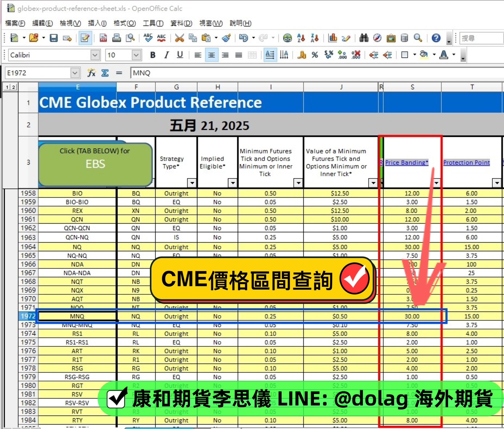Click the background color paint bucket
Viewport: 504px width, 429px height.
(x=424, y=55)
